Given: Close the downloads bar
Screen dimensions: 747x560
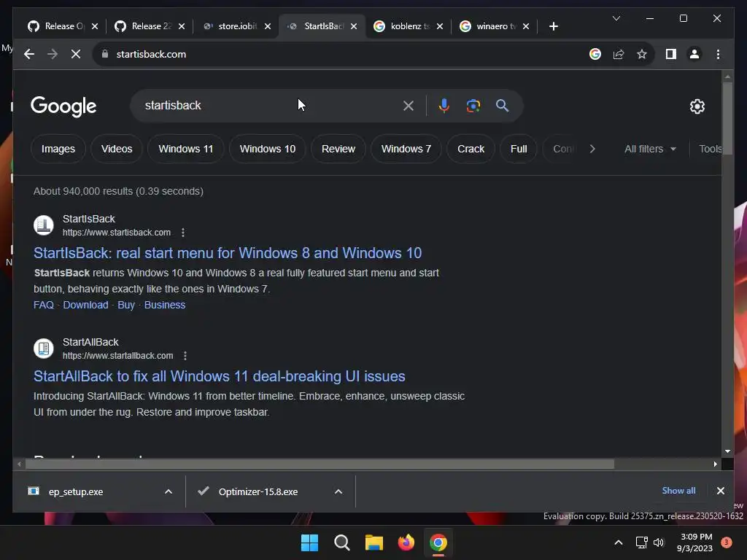Looking at the screenshot, I should pyautogui.click(x=720, y=491).
